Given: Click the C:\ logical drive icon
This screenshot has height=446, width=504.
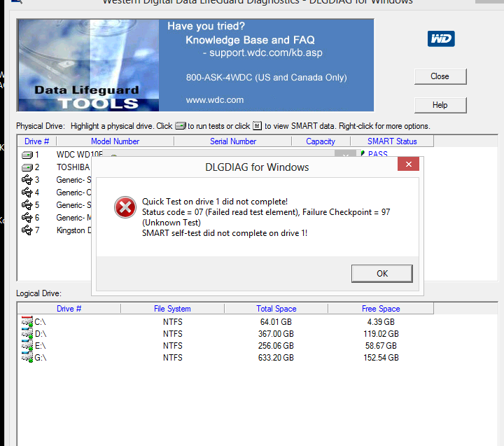Looking at the screenshot, I should pyautogui.click(x=27, y=321).
